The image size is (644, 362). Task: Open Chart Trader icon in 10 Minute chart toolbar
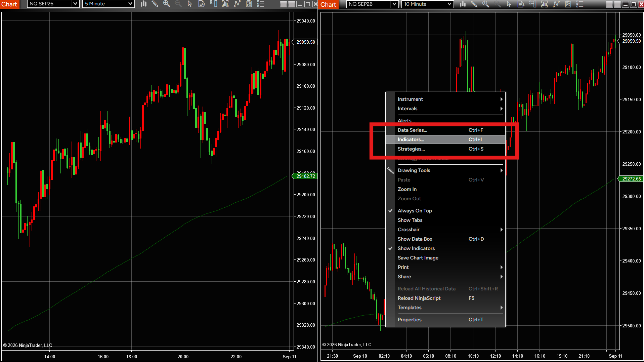pos(532,4)
